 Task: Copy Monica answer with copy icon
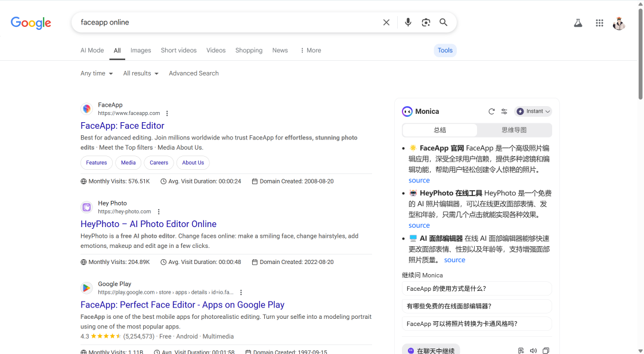tap(546, 350)
